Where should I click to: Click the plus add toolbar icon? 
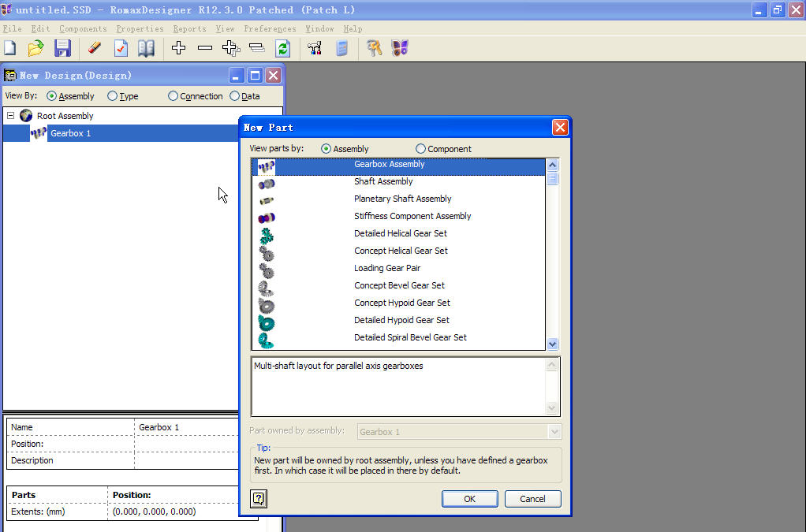click(178, 48)
